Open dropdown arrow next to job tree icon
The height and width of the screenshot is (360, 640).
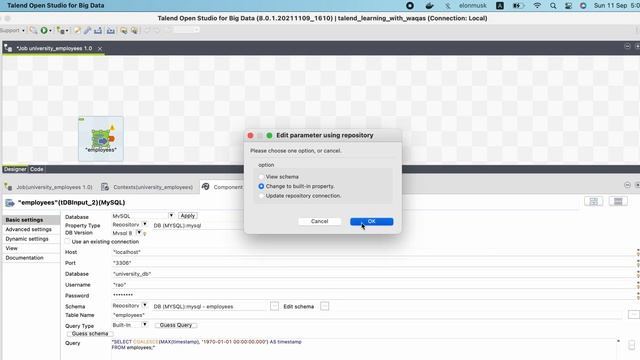point(67,31)
